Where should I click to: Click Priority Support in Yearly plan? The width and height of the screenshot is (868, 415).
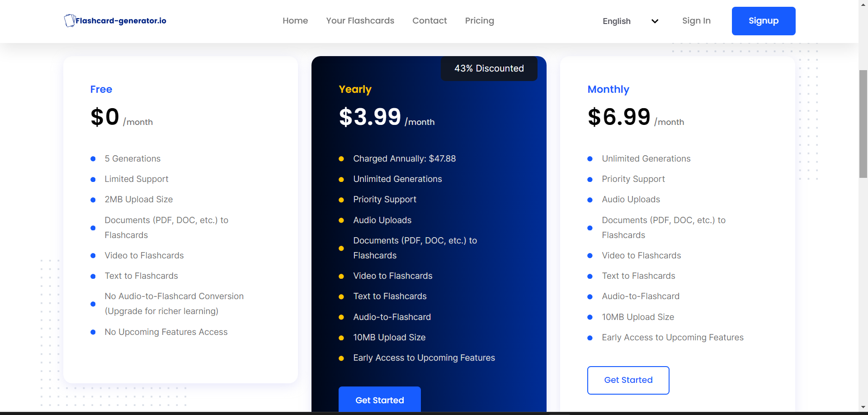tap(385, 200)
